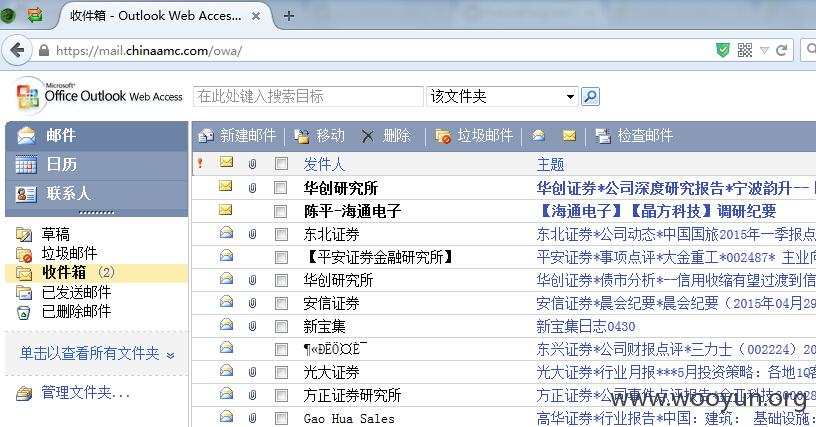Image resolution: width=816 pixels, height=427 pixels.
Task: Open the 海通电子 晶方科技 调研纪要 message
Action: pos(657,211)
